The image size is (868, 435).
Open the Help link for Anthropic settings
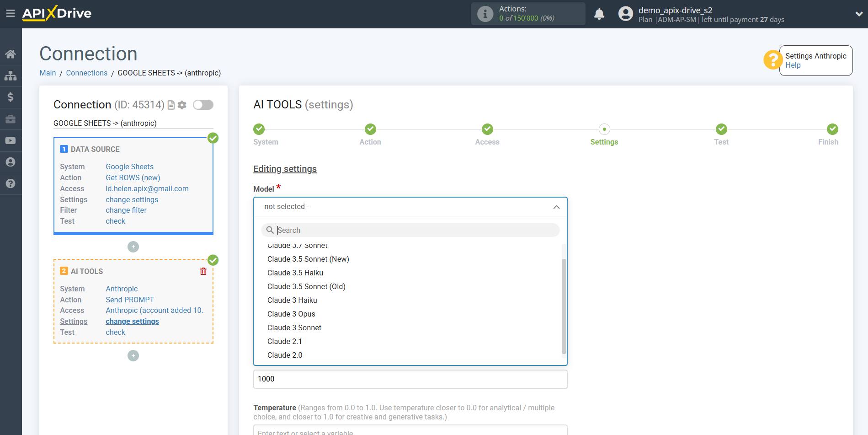[793, 65]
